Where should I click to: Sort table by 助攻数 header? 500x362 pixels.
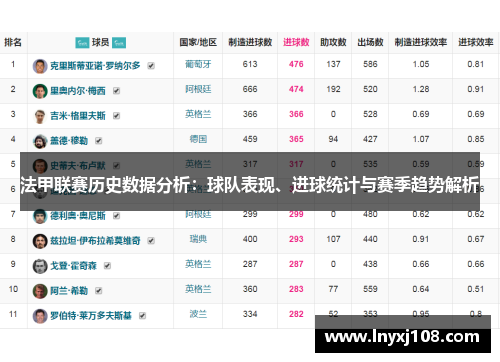tap(333, 42)
